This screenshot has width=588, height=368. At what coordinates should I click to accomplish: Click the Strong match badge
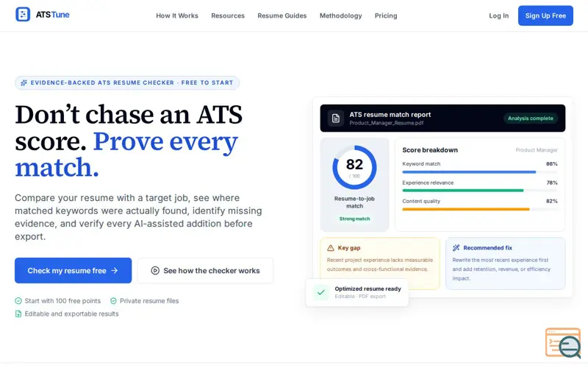coord(354,219)
